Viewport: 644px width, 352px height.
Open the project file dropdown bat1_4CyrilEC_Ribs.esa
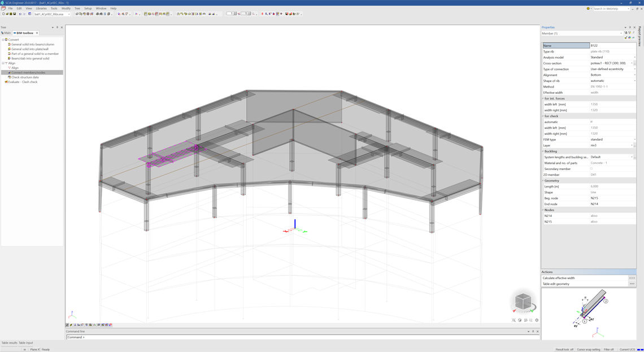(52, 14)
